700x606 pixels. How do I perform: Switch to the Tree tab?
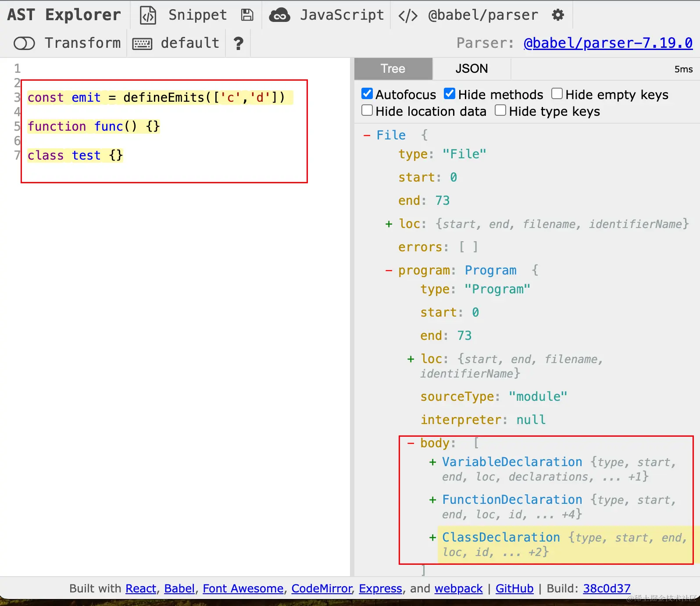pyautogui.click(x=393, y=69)
